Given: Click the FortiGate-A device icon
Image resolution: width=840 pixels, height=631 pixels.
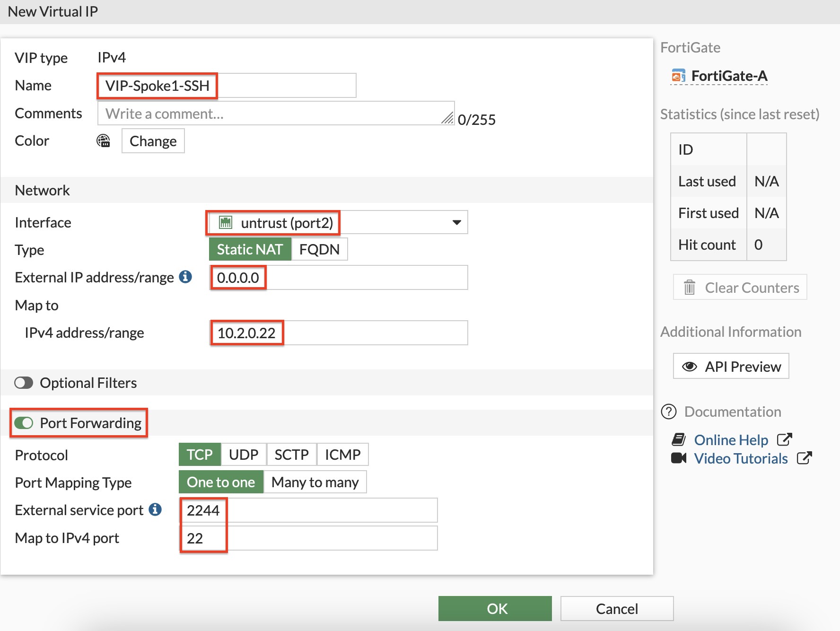Looking at the screenshot, I should click(679, 76).
